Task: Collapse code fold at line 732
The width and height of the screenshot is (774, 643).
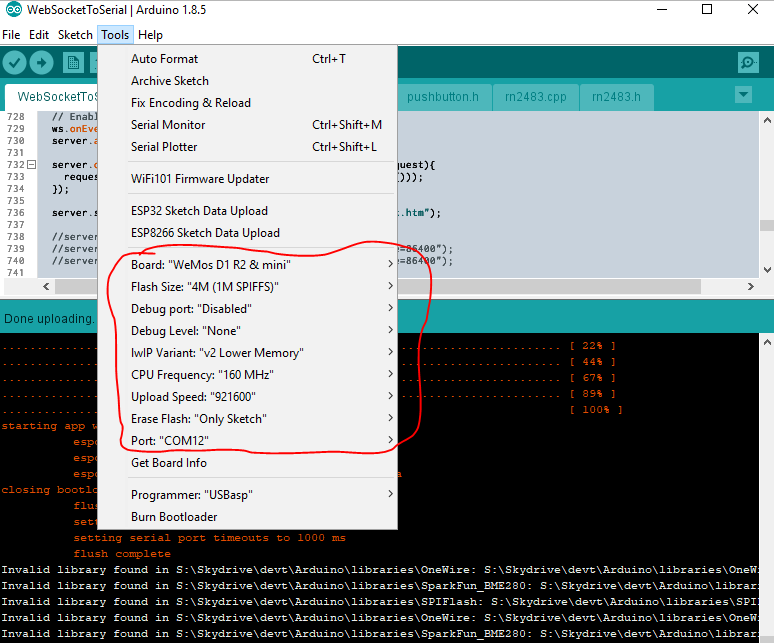Action: click(32, 164)
